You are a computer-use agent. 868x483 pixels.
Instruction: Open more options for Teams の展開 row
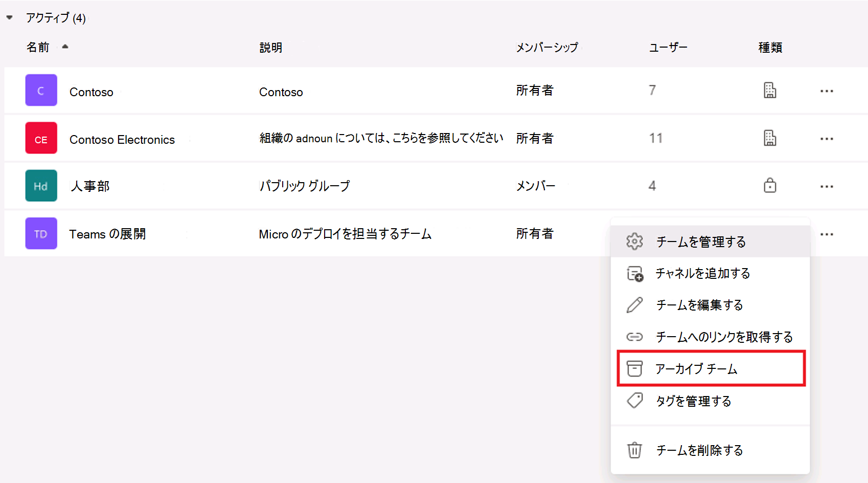pos(827,234)
